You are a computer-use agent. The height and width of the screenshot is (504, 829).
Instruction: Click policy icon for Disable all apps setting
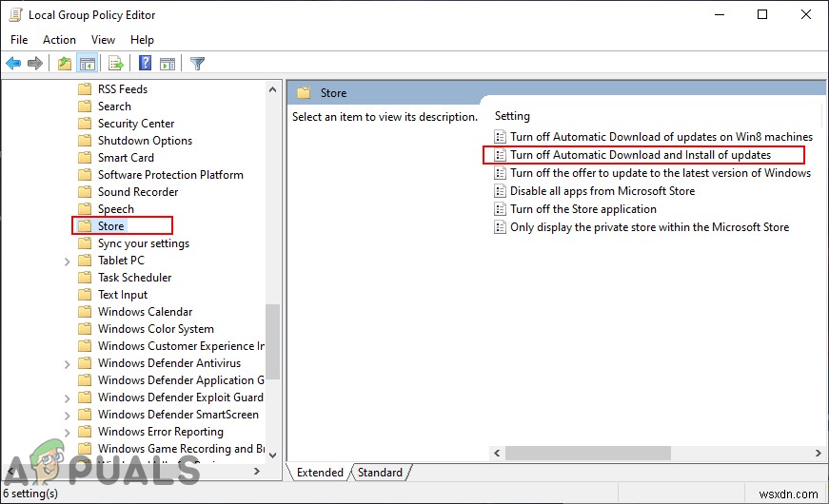pos(500,191)
